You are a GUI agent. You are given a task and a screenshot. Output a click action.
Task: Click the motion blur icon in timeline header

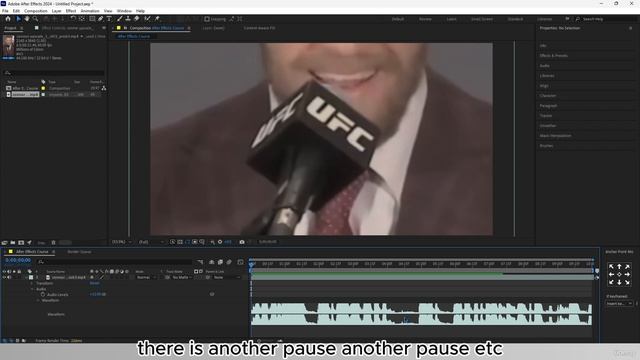229,262
